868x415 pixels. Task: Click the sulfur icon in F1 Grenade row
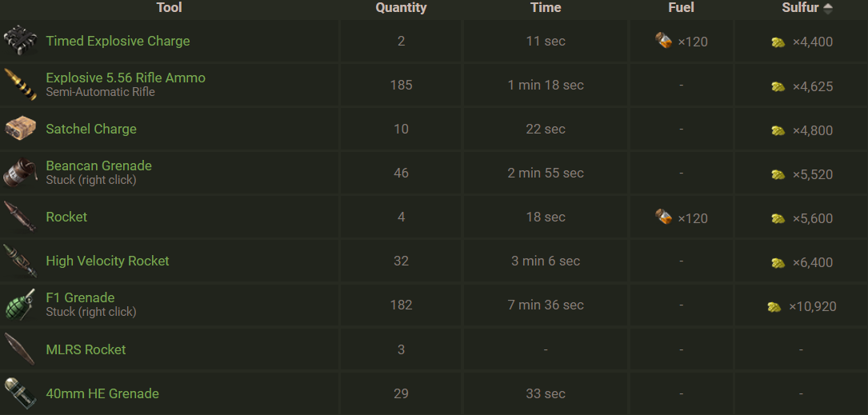coord(774,306)
